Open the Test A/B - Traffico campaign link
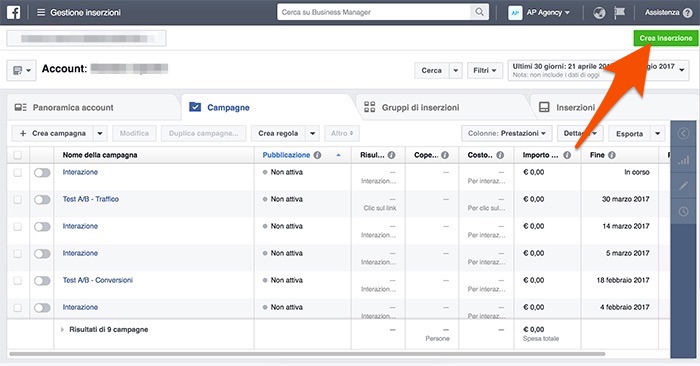 (91, 199)
